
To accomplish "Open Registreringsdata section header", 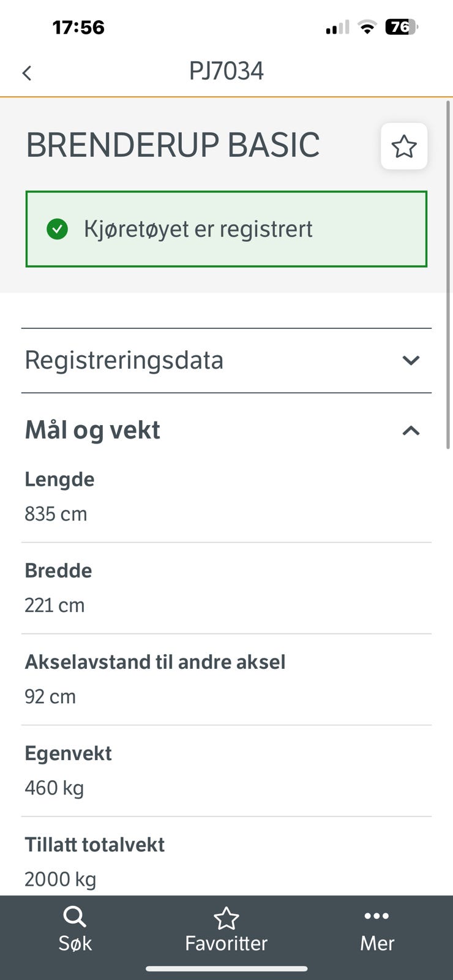I will click(124, 360).
